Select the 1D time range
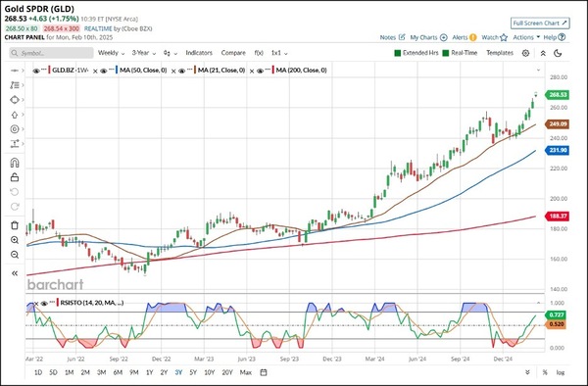This screenshot has width=588, height=386. coord(38,372)
